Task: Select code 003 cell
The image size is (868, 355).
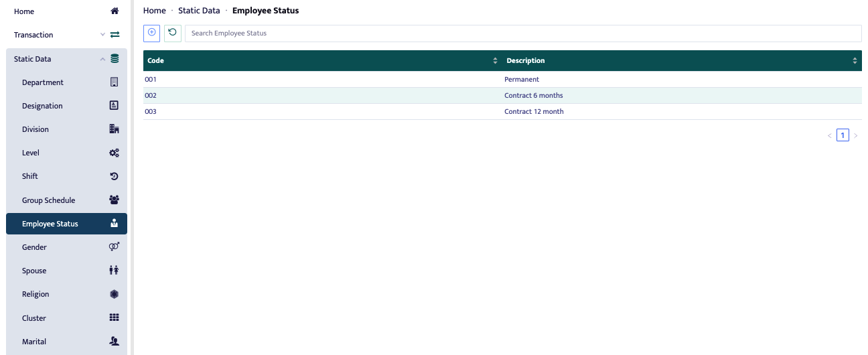Action: point(323,111)
